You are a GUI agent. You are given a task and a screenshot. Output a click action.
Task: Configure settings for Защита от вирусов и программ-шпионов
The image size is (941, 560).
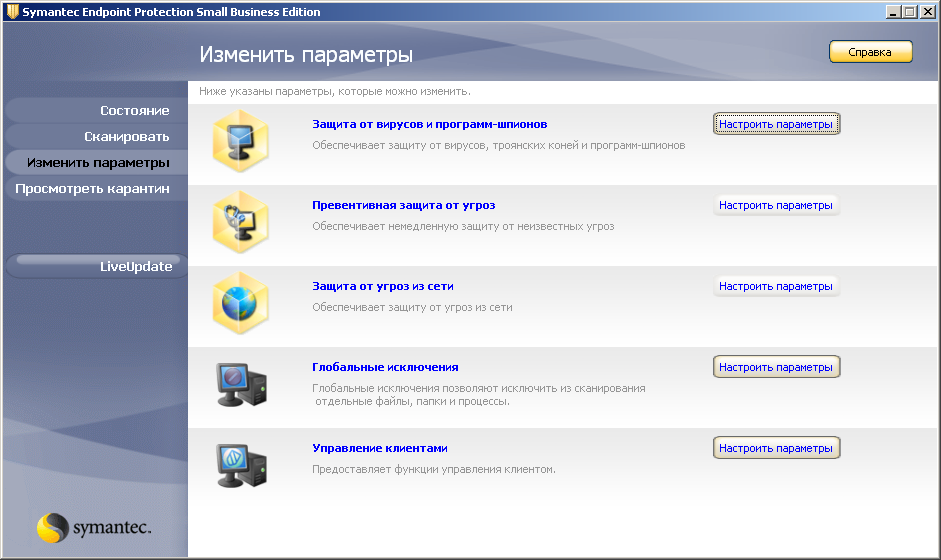tap(776, 124)
